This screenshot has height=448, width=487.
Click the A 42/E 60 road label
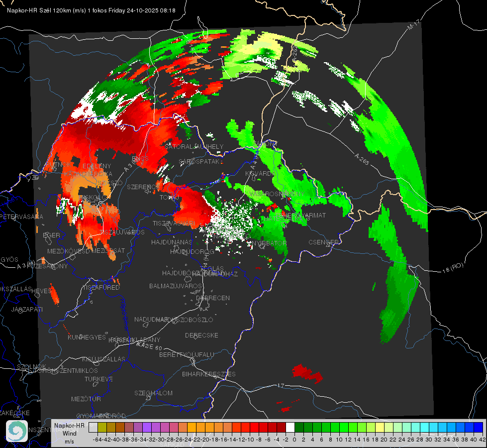[x=149, y=345]
